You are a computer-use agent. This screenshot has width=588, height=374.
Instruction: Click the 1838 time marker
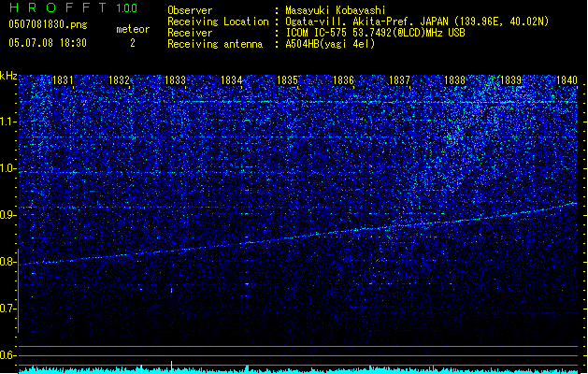point(454,80)
